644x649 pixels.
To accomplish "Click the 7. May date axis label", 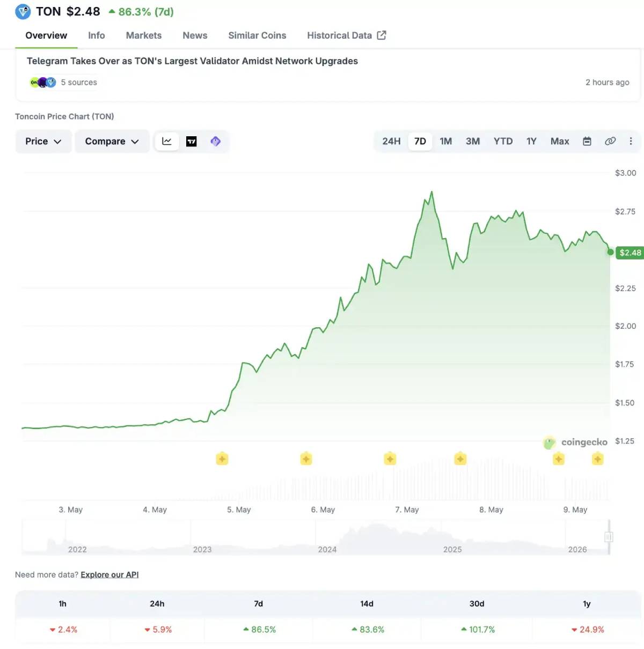I will [407, 510].
